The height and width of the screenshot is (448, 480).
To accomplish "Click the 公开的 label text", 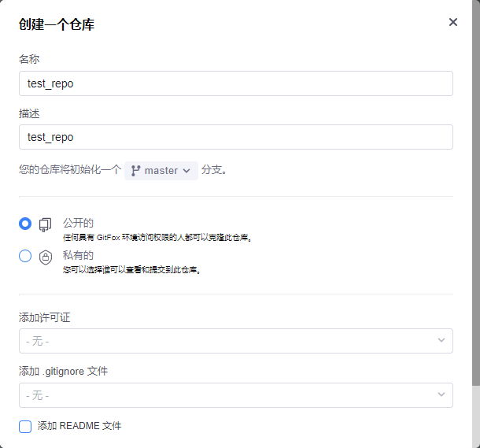I will click(x=78, y=223).
